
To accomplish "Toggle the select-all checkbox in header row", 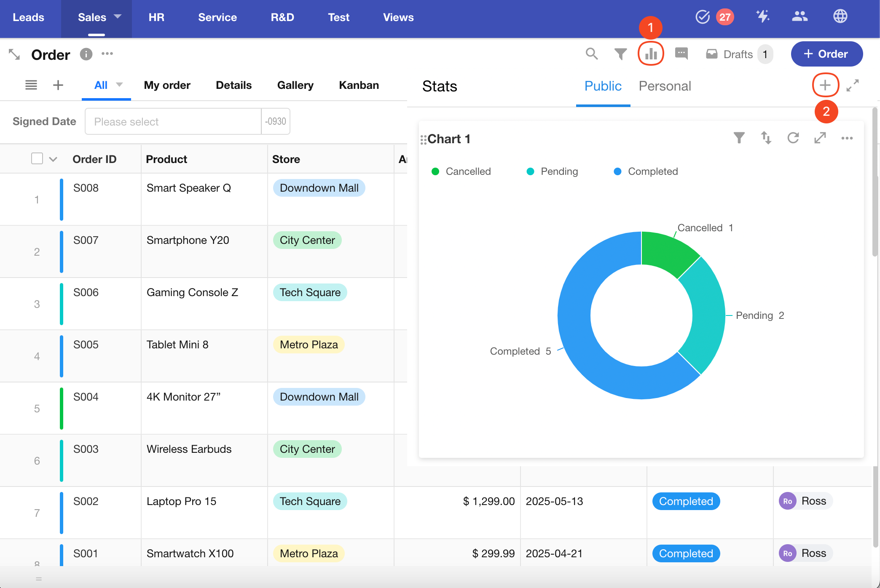I will point(37,159).
